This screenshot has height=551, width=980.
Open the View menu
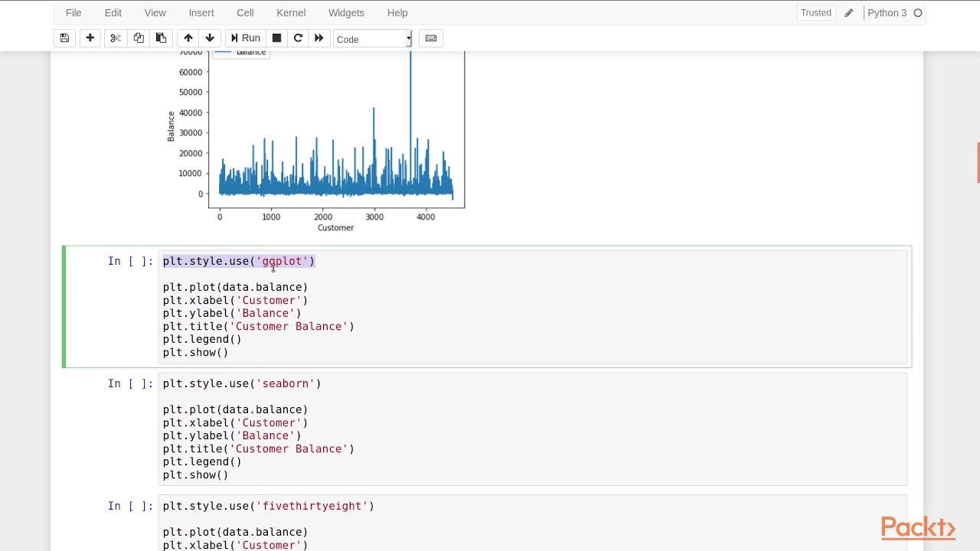(x=155, y=13)
